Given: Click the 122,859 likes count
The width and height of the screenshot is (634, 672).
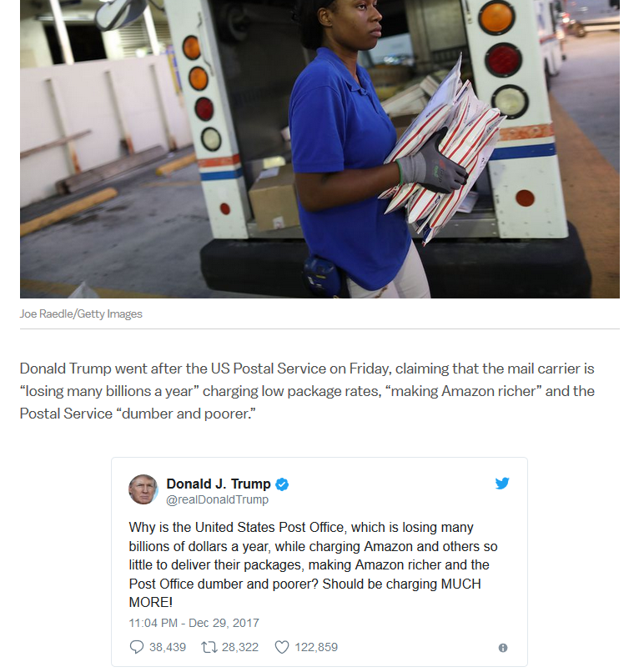Looking at the screenshot, I should coord(316,647).
